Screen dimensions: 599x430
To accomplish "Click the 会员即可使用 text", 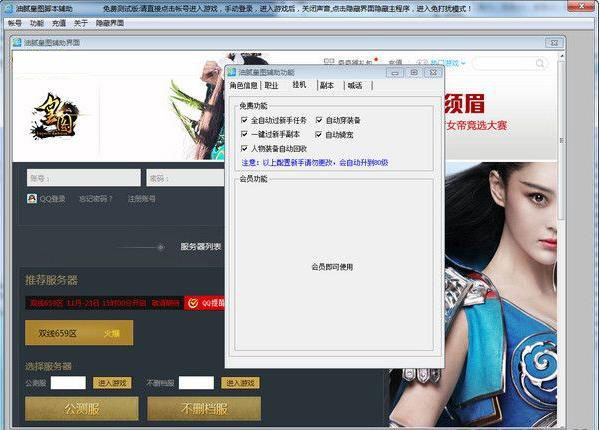I will [x=332, y=267].
